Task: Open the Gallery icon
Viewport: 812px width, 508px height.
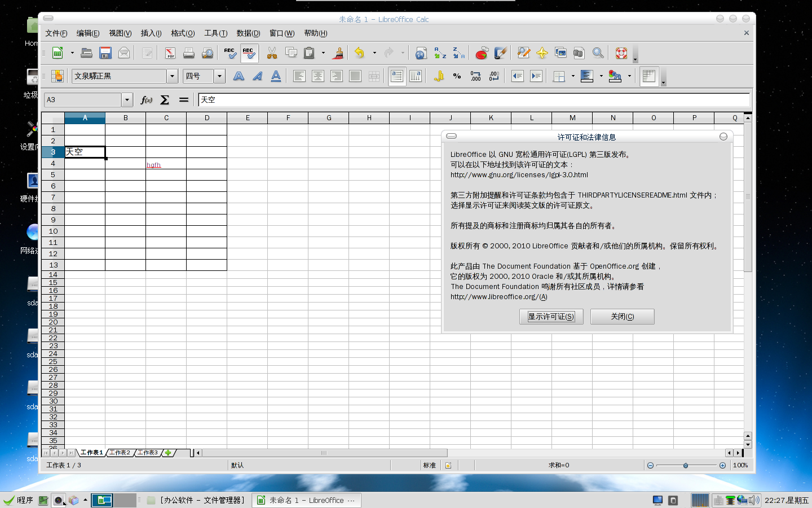Action: (561, 53)
